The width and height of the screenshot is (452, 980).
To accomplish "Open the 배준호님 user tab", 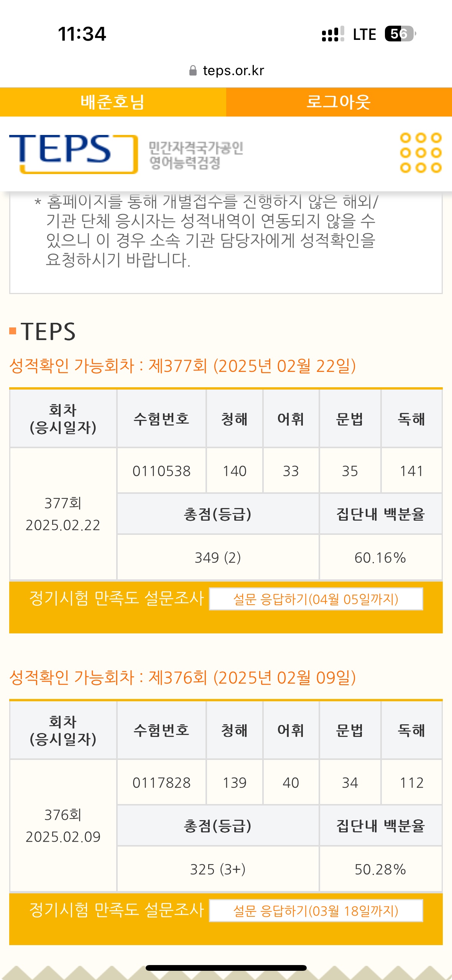I will (x=113, y=102).
